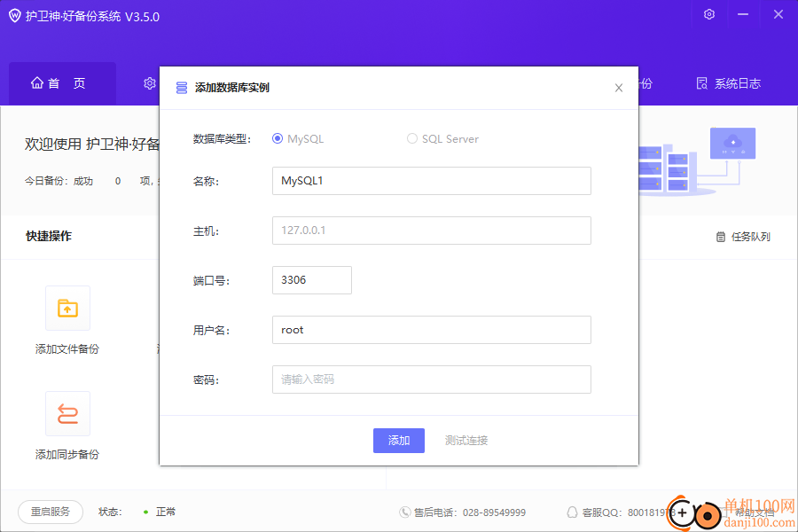Click the 正常 status text
The image size is (798, 532).
(166, 512)
